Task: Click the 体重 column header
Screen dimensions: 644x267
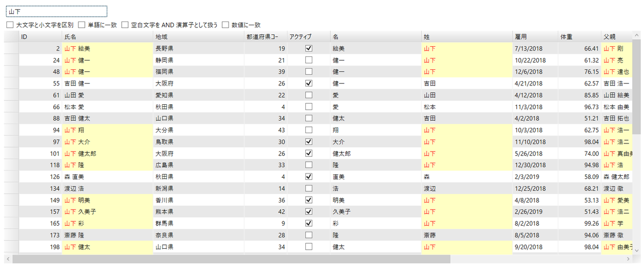Action: click(579, 37)
